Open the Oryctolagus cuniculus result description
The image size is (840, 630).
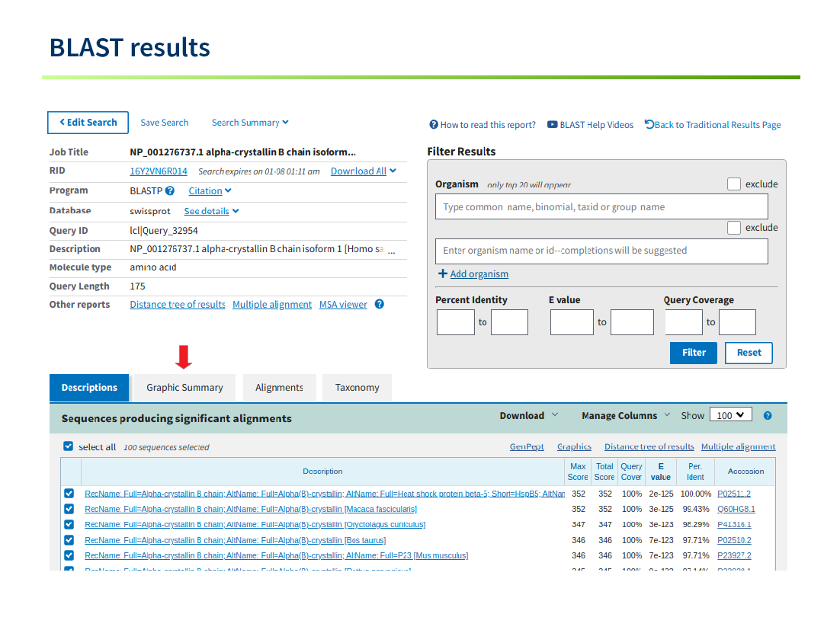[255, 525]
